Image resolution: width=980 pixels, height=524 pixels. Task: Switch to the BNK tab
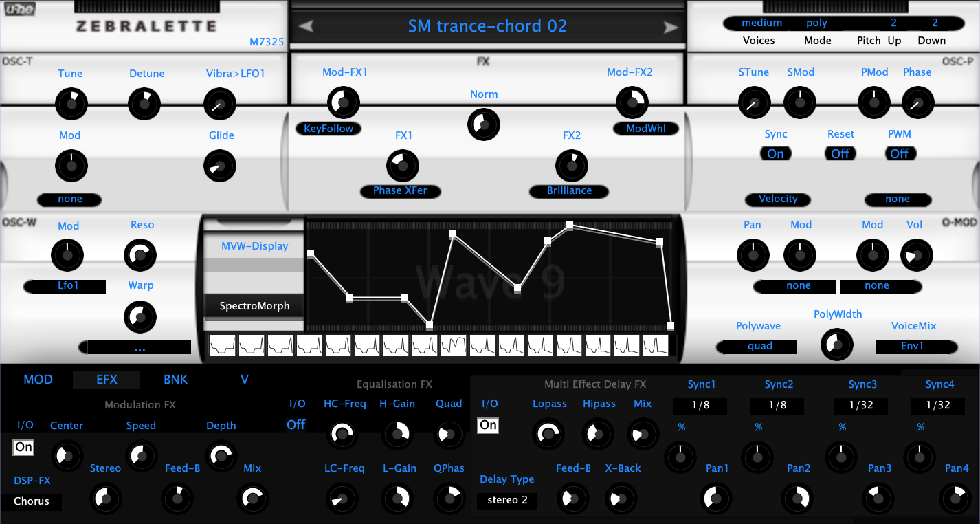[x=176, y=380]
